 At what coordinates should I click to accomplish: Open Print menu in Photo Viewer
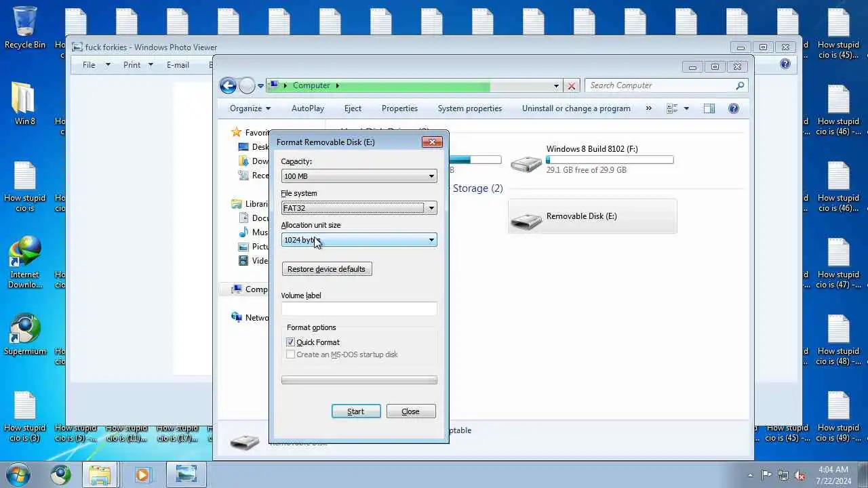tap(138, 65)
